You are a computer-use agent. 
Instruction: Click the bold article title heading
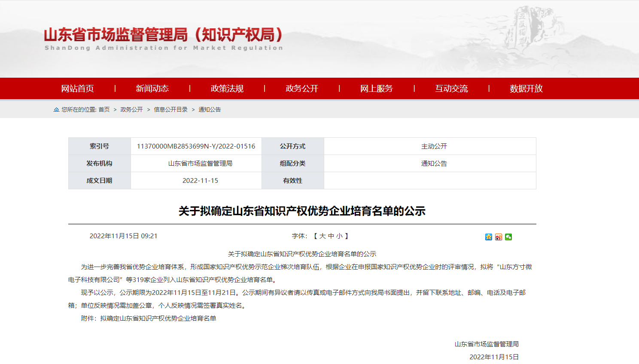[302, 211]
